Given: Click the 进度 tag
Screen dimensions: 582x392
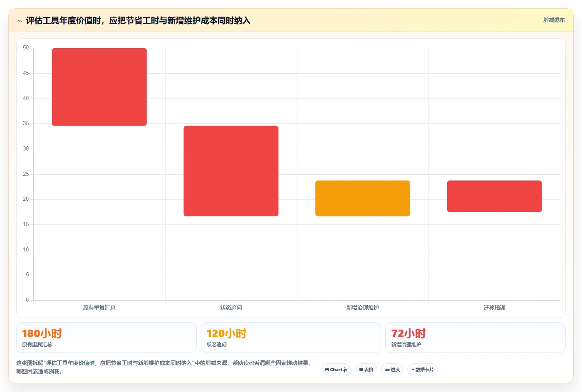Looking at the screenshot, I should (392, 370).
